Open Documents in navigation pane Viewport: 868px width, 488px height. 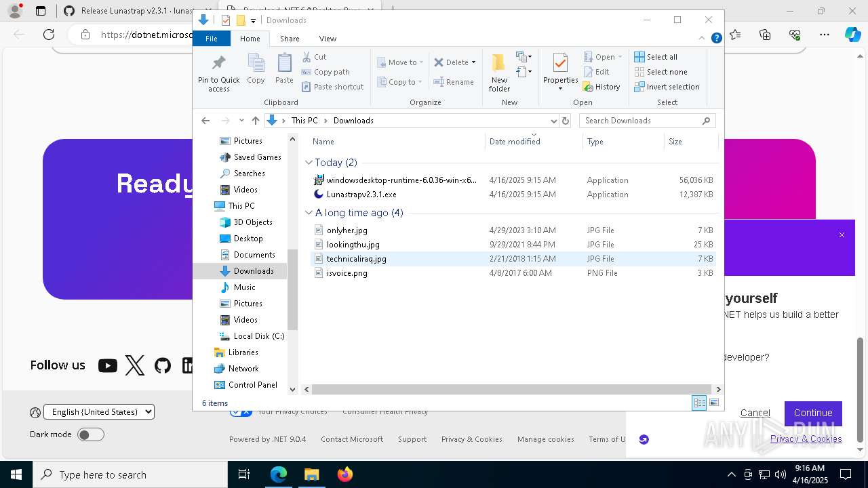(x=248, y=255)
